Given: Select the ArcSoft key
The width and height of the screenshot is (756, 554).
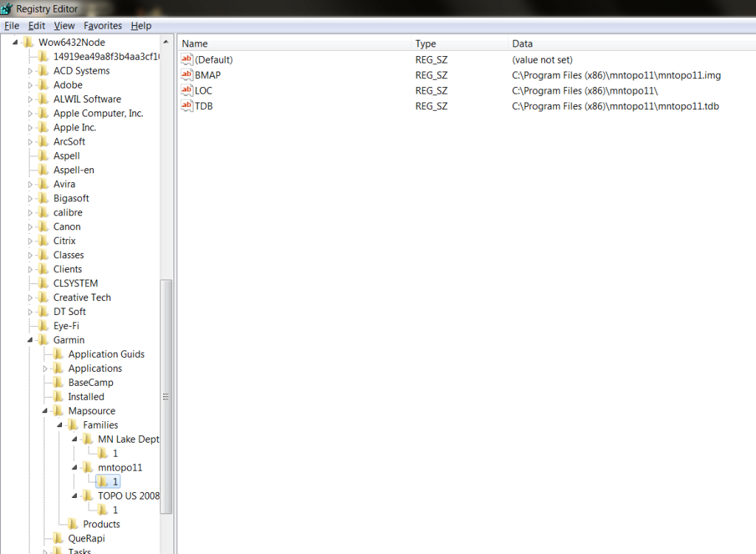Looking at the screenshot, I should click(69, 142).
